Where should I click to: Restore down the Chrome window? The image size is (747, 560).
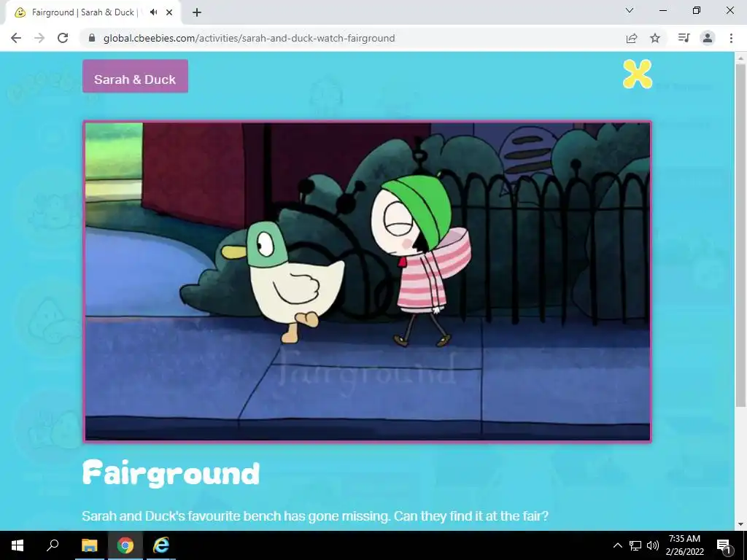697,10
